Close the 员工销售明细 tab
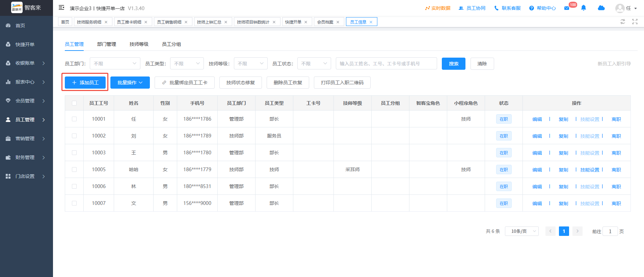Image resolution: width=644 pixels, height=277 pixels. click(x=186, y=22)
